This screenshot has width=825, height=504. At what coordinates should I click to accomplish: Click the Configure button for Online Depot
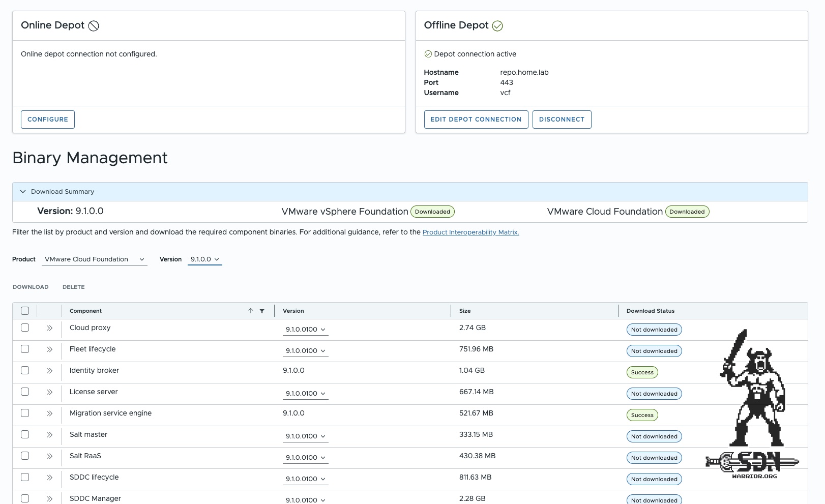point(48,120)
